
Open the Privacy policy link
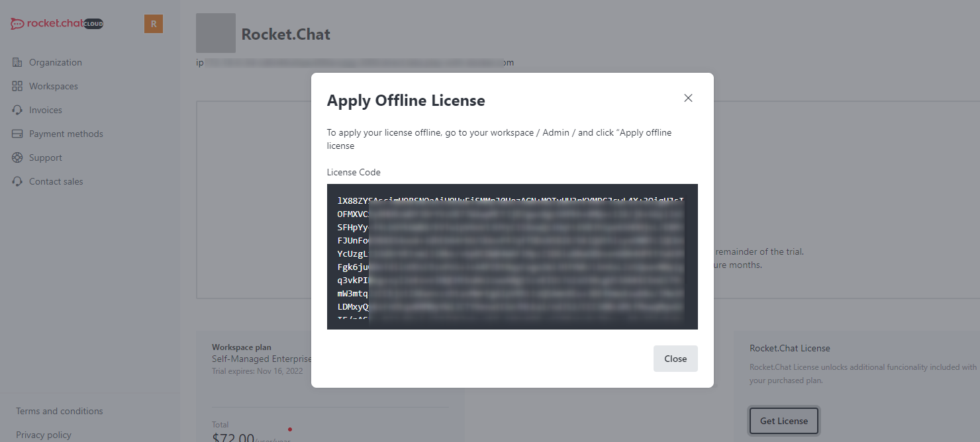[x=44, y=435]
